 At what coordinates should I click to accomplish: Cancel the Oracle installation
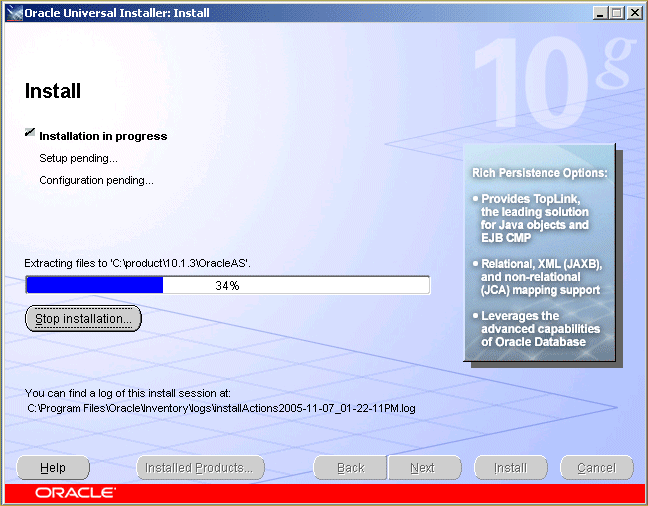tap(597, 468)
